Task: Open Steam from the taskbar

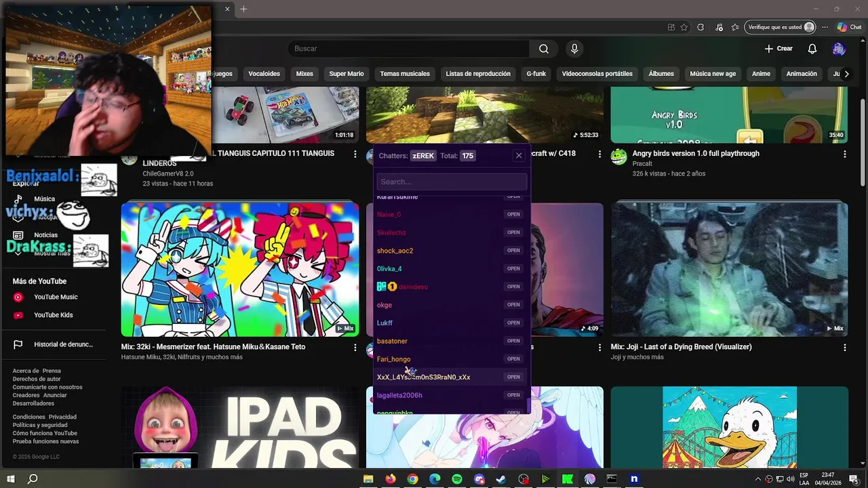Action: 501,479
